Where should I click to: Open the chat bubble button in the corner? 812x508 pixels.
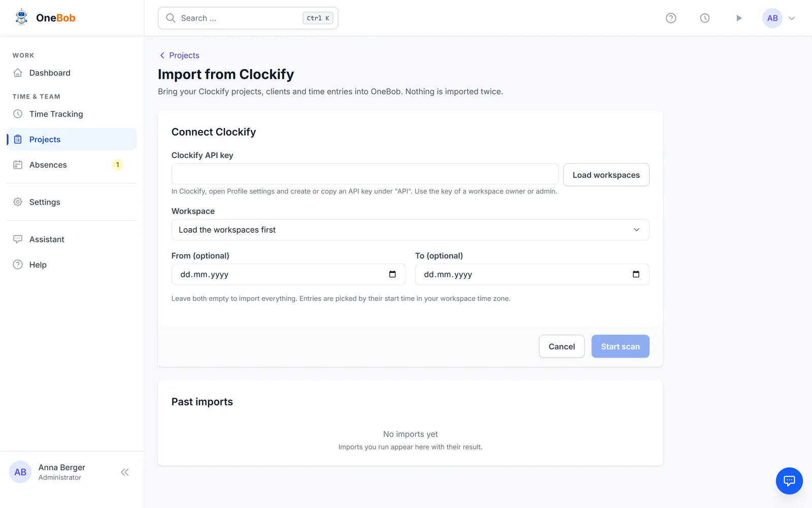pos(789,481)
